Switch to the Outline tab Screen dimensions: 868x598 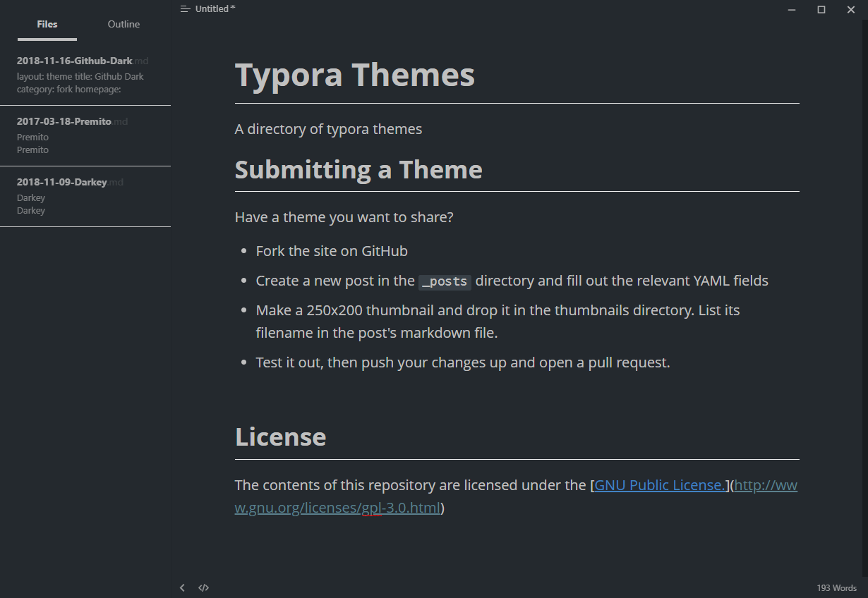click(123, 25)
